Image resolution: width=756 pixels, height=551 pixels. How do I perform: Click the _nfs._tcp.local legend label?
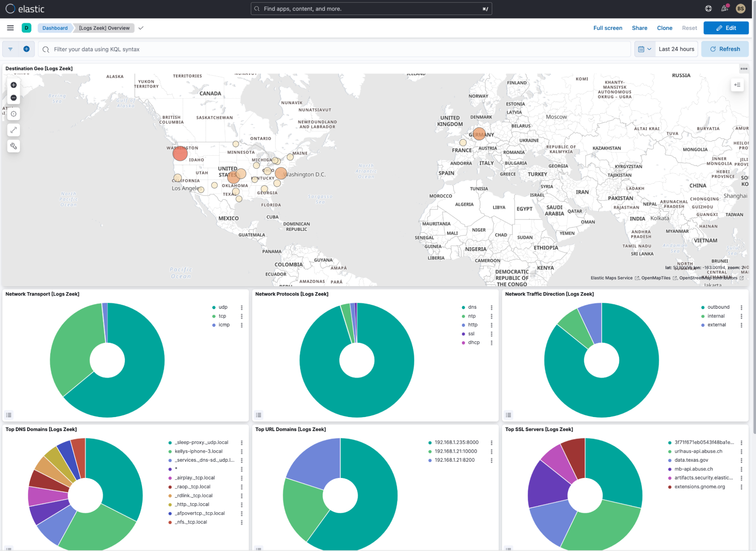click(191, 522)
